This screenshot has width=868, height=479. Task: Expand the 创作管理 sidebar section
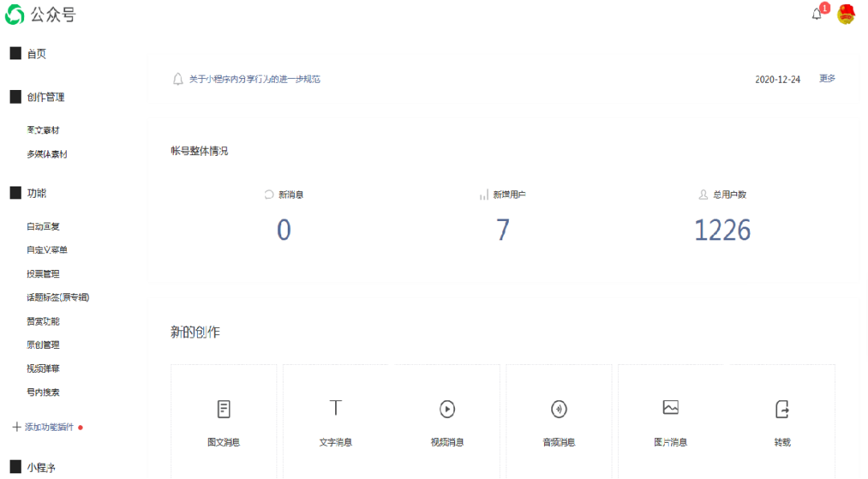45,97
